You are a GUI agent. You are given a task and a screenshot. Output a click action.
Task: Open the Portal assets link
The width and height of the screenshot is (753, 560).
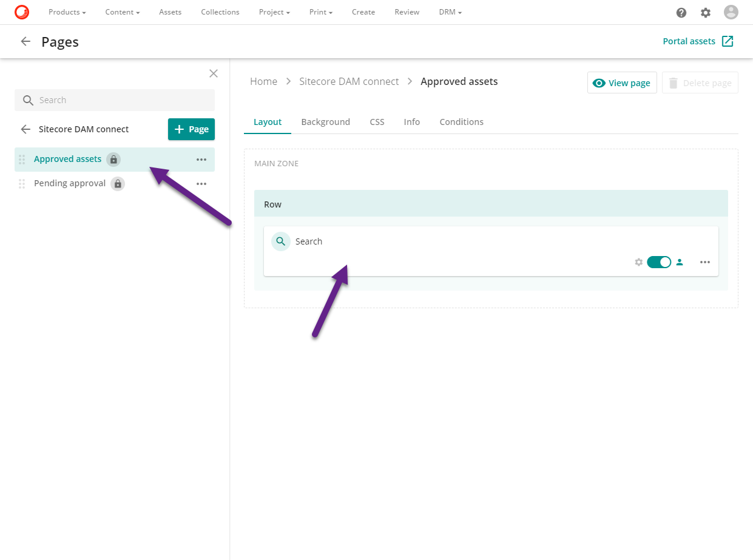click(x=698, y=41)
